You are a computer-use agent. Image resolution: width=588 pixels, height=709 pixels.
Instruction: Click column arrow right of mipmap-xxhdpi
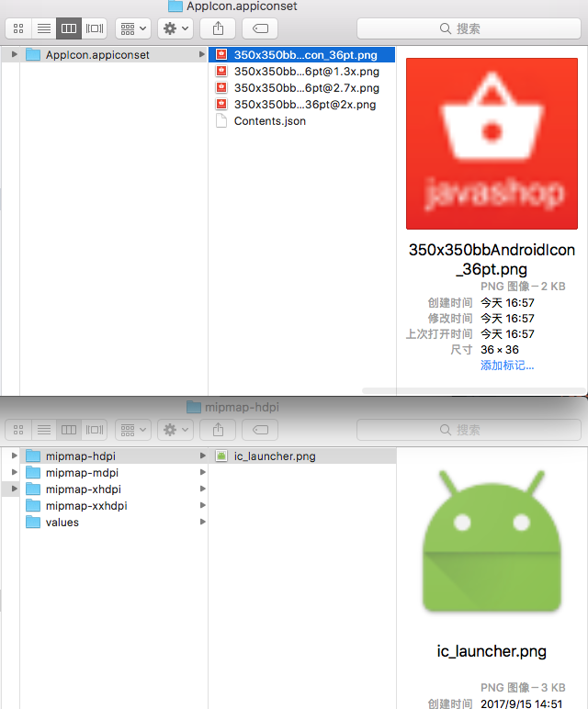203,505
